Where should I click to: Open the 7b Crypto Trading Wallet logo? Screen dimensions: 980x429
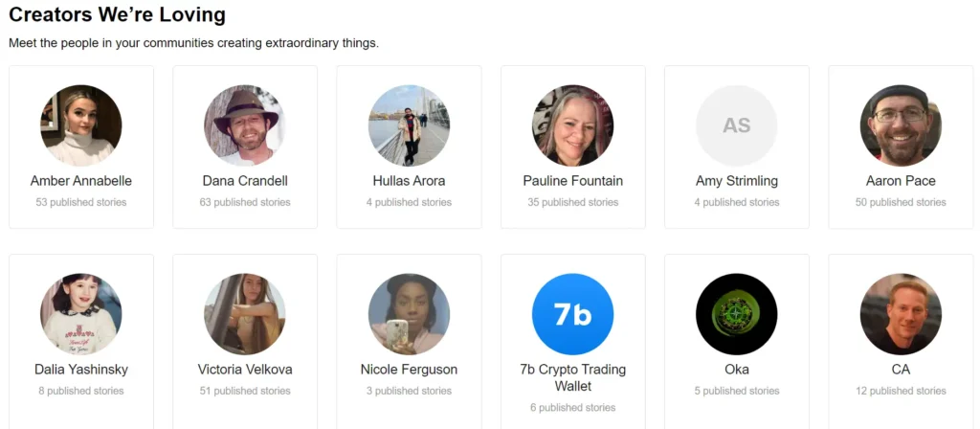(572, 314)
